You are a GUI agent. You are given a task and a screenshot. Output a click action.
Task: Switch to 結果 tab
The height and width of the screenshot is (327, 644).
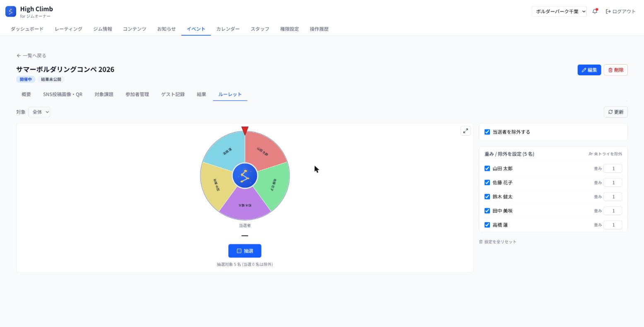point(201,94)
